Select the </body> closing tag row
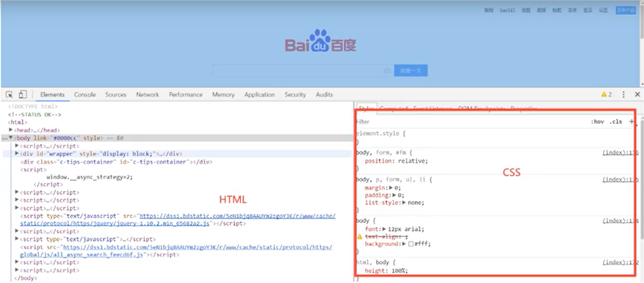 pyautogui.click(x=25, y=278)
